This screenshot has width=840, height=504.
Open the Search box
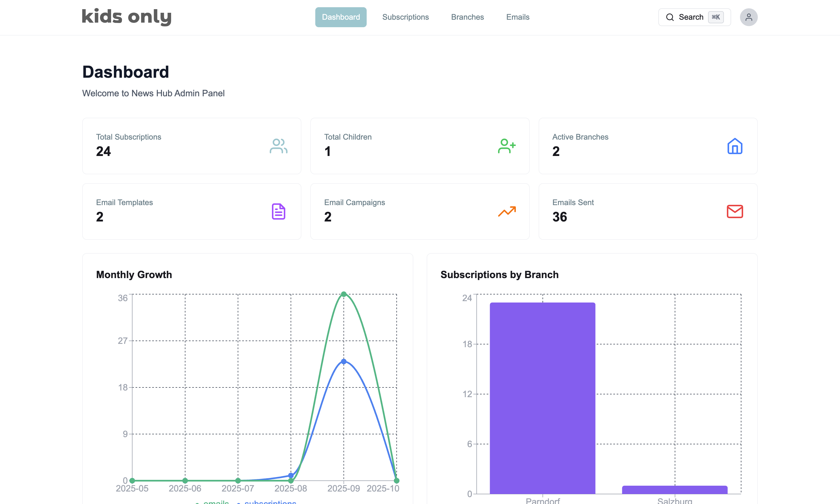694,17
